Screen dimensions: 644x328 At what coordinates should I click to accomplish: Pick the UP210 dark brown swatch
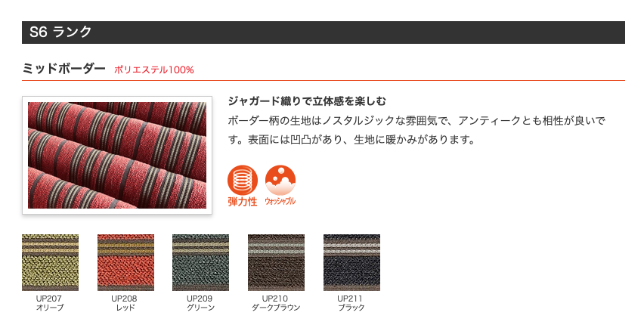277,262
